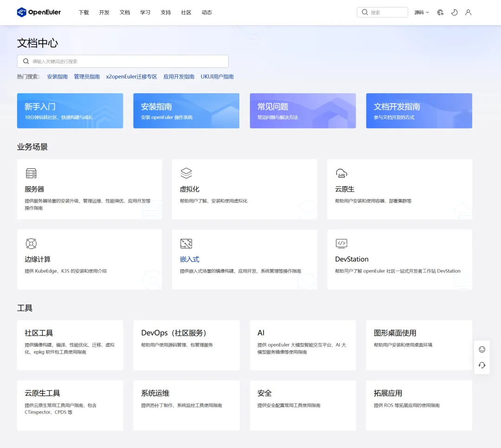
Task: Open the x2openEuler迁移专区 hot search link
Action: point(131,77)
